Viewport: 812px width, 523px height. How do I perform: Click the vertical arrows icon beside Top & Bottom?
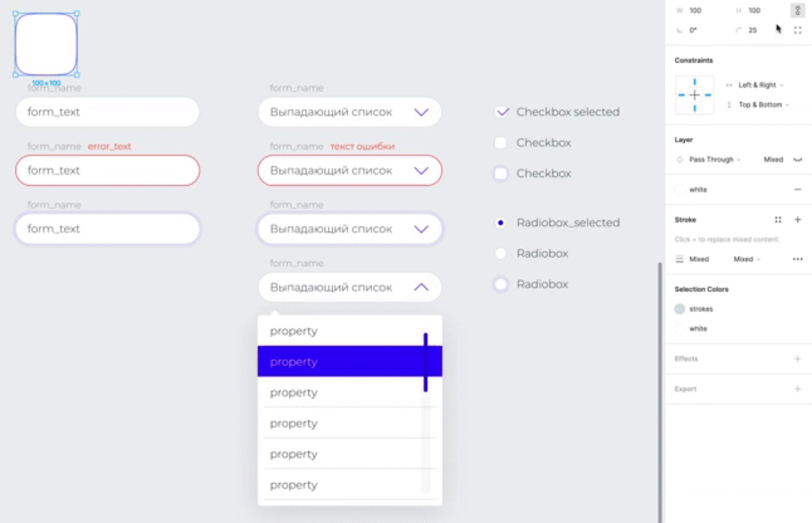click(729, 105)
